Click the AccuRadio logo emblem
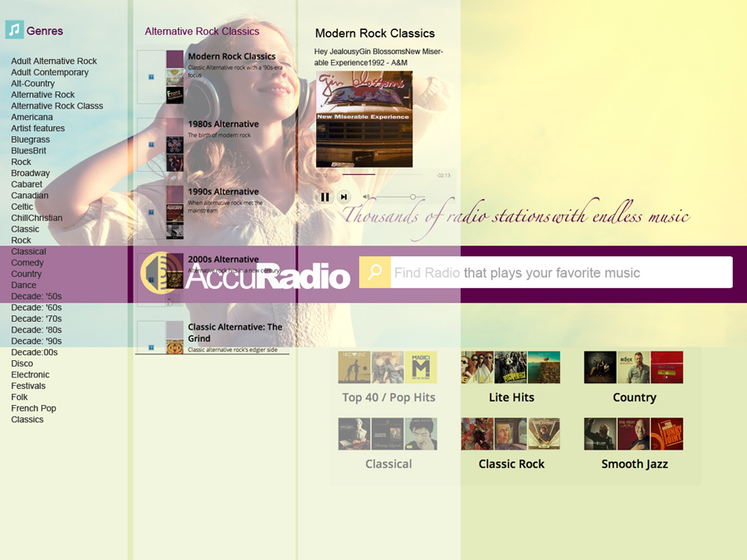Image resolution: width=747 pixels, height=560 pixels. pyautogui.click(x=160, y=272)
